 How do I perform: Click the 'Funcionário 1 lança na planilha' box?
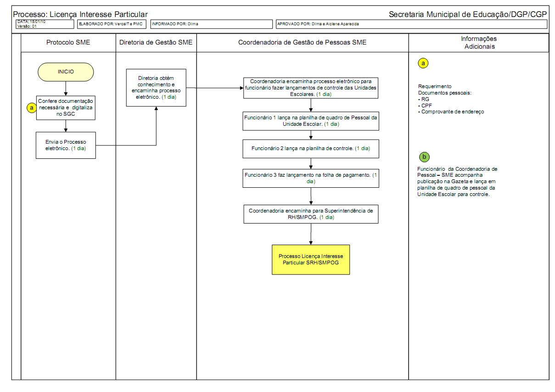coord(311,121)
